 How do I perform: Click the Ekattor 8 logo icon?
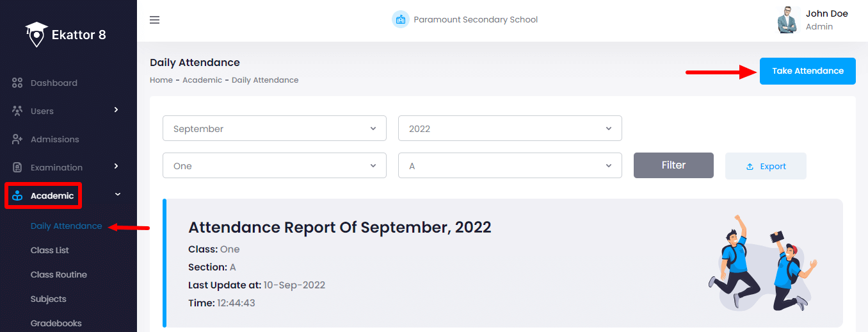pos(36,34)
